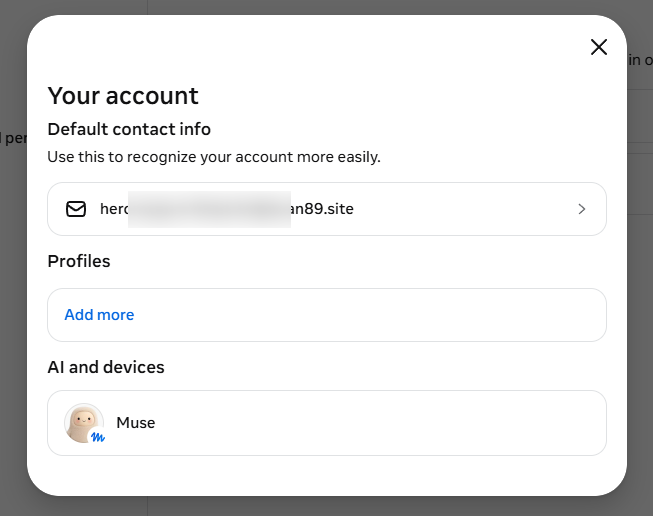Click the envelope icon beside the email
The width and height of the screenshot is (653, 516).
(x=76, y=209)
